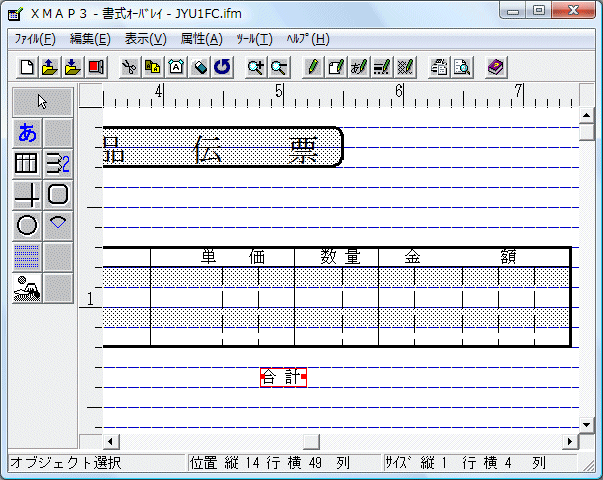Select the rounded rectangle tool
603x480 pixels.
58,195
